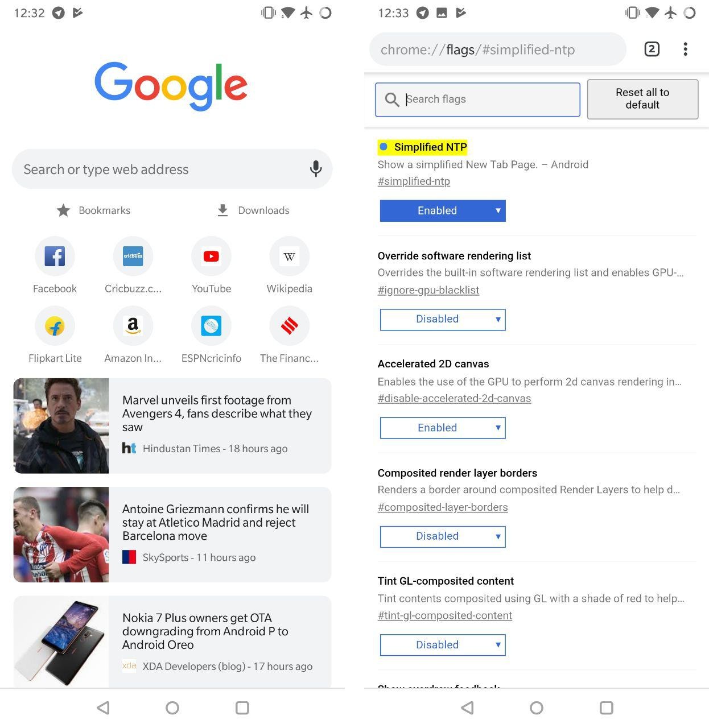The image size is (709, 728).
Task: Open the Wikipedia shortcut tile
Action: (289, 266)
